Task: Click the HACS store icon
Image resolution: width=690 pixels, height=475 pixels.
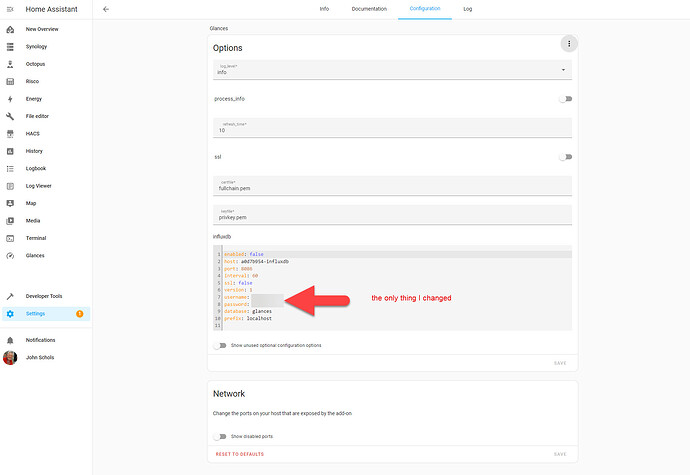Action: pyautogui.click(x=10, y=133)
